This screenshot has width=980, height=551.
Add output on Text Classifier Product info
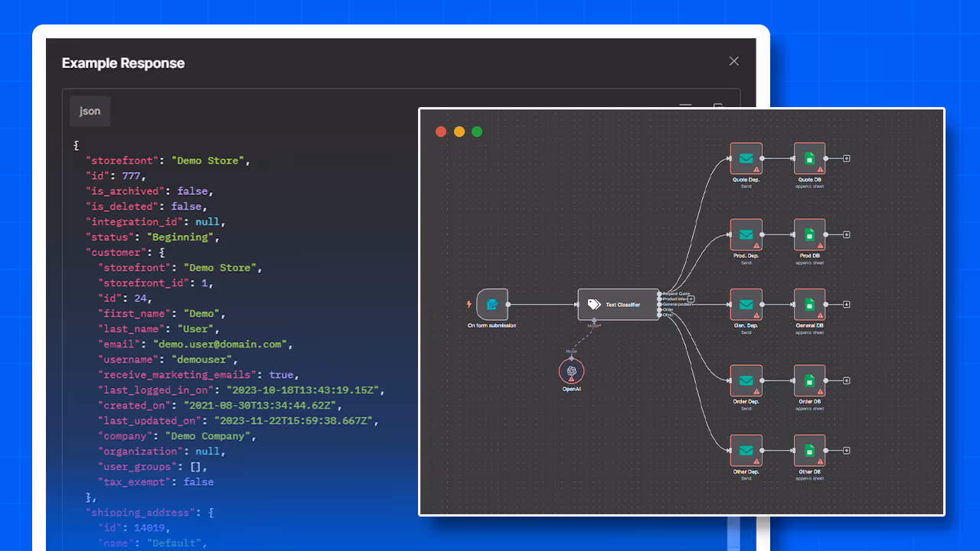[x=691, y=299]
